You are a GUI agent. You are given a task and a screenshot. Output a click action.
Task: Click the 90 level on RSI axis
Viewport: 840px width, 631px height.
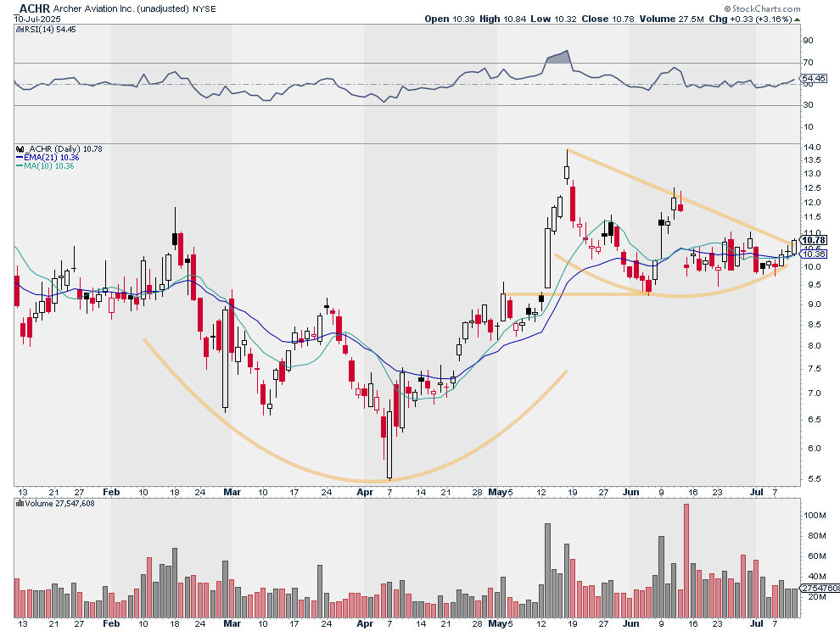click(808, 41)
